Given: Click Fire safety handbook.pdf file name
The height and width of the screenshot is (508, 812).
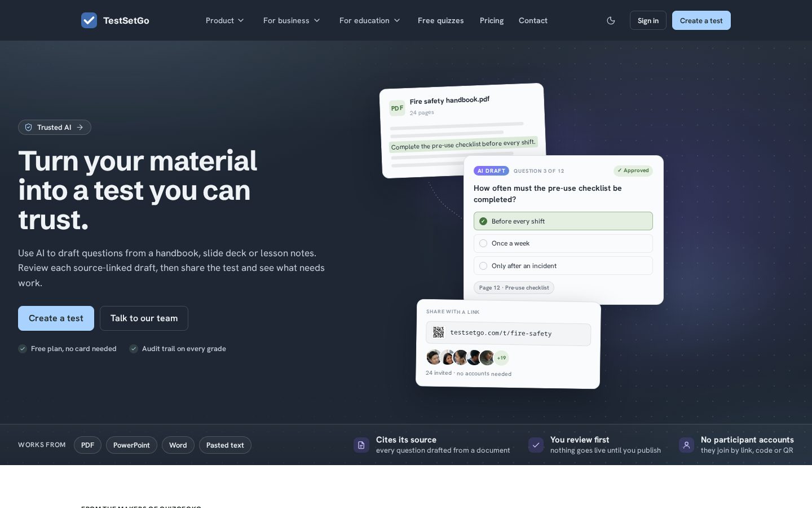Looking at the screenshot, I should [449, 100].
